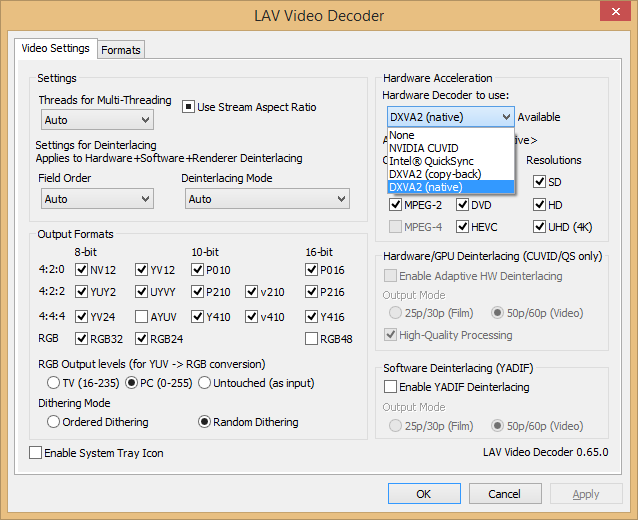Viewport: 638px width, 520px height.
Task: Enable System Tray Icon checkbox
Action: point(35,452)
